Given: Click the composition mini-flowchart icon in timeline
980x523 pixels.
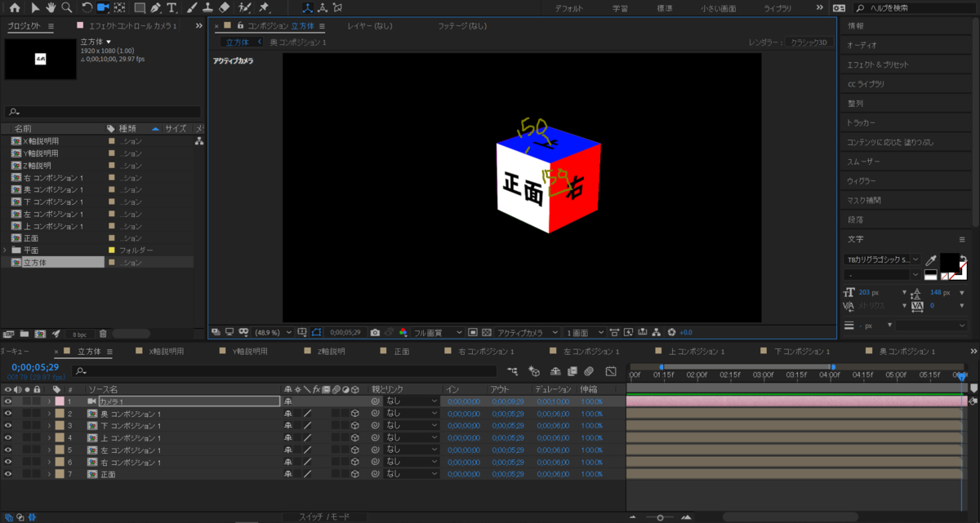Looking at the screenshot, I should click(513, 370).
